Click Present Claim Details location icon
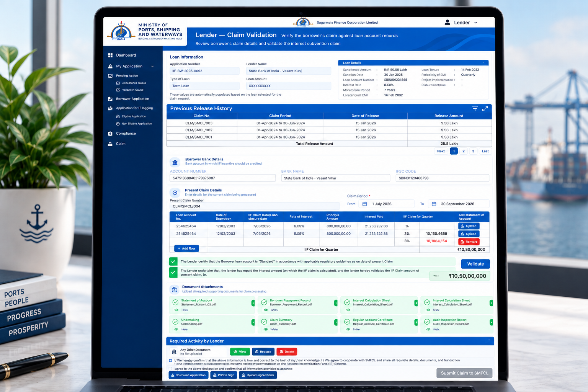Viewport: 588px width, 392px height. coord(175,193)
